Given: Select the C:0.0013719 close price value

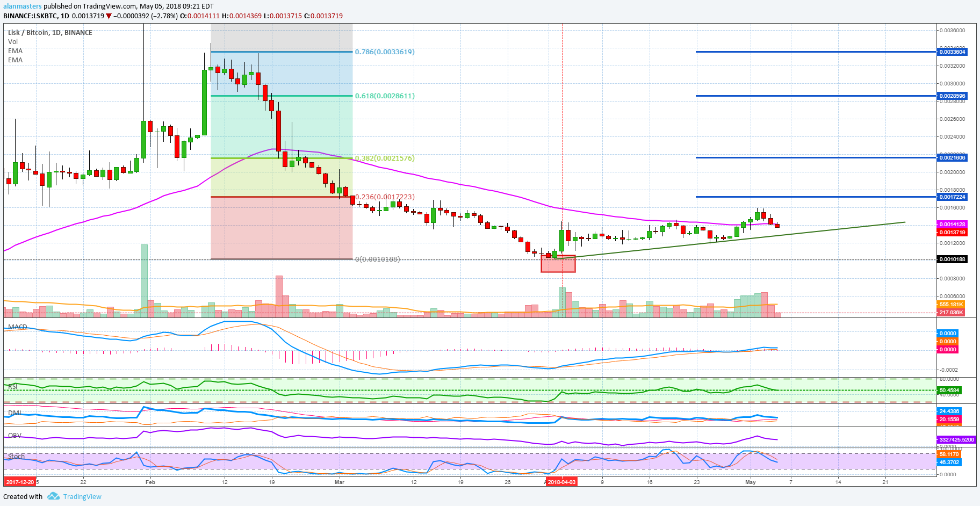Looking at the screenshot, I should tap(323, 16).
